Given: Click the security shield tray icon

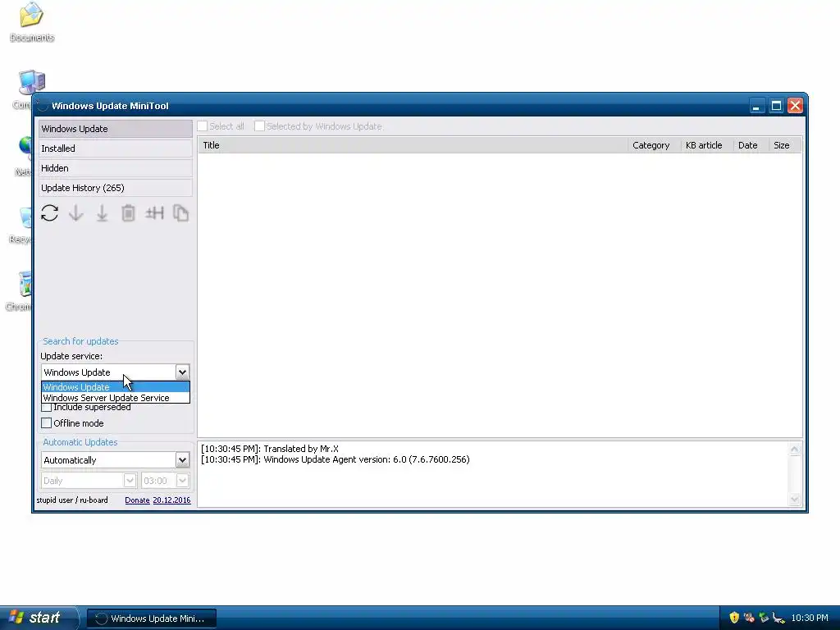Looking at the screenshot, I should coord(734,618).
